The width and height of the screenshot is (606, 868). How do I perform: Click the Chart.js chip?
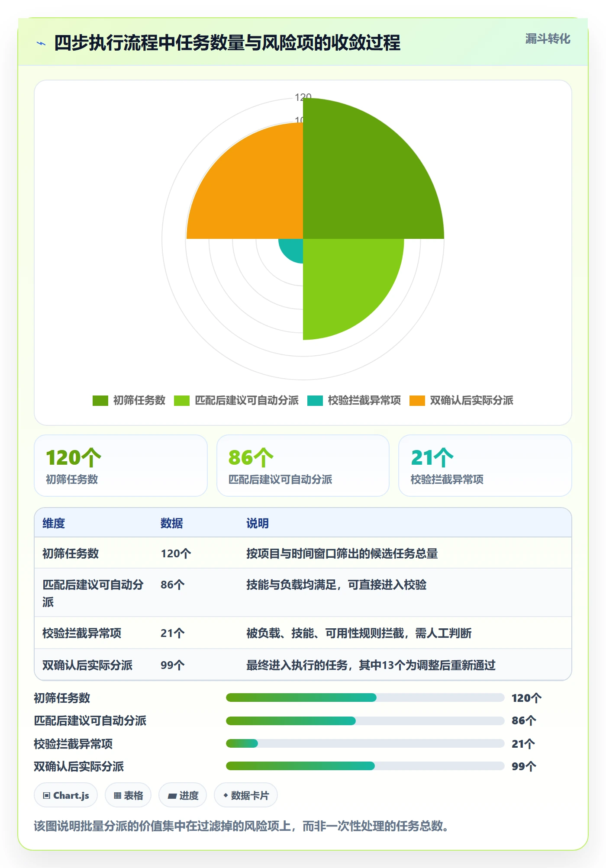tap(66, 795)
